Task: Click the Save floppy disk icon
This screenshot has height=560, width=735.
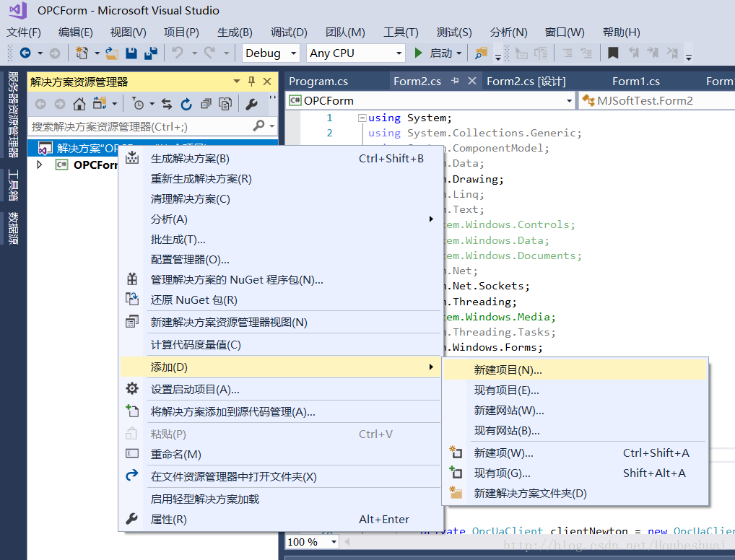Action: coord(131,53)
